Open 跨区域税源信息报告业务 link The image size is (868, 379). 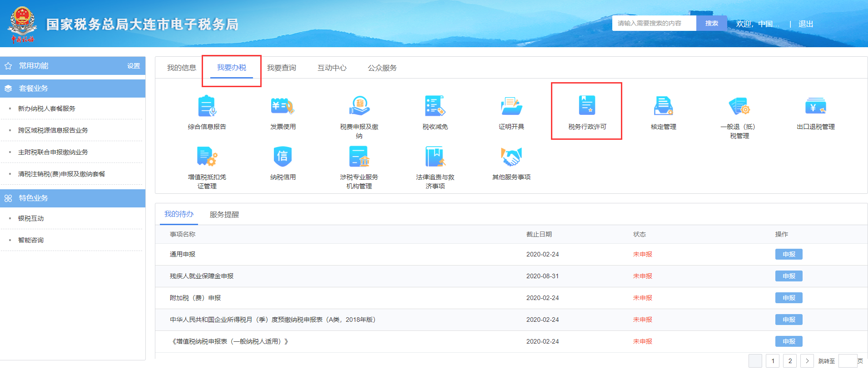pyautogui.click(x=53, y=130)
